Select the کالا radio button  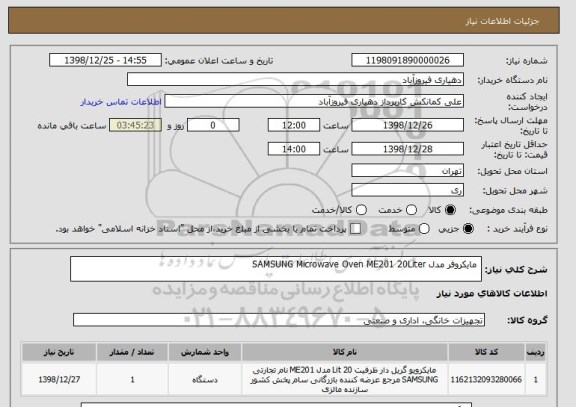[450, 210]
